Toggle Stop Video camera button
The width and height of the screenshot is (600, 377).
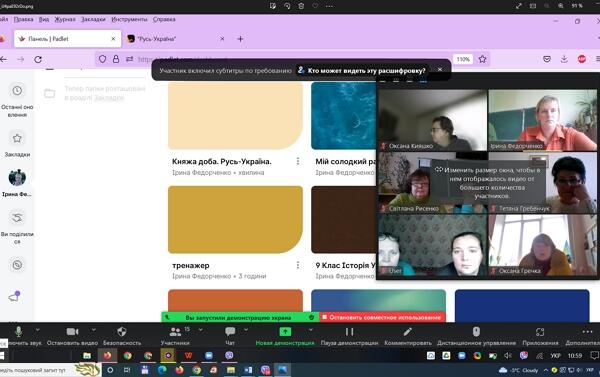(x=72, y=331)
